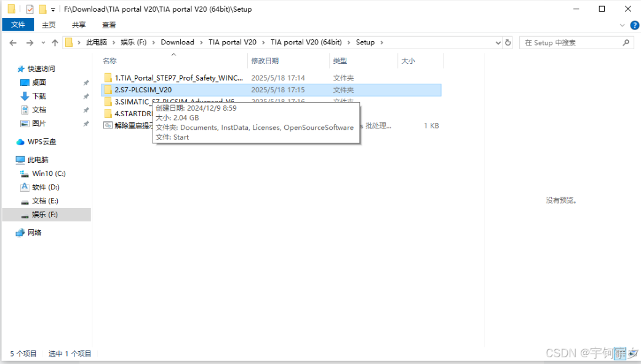This screenshot has width=641, height=364.
Task: Select the 2.S7-PLCSIM_V20 folder icon
Action: pos(108,90)
